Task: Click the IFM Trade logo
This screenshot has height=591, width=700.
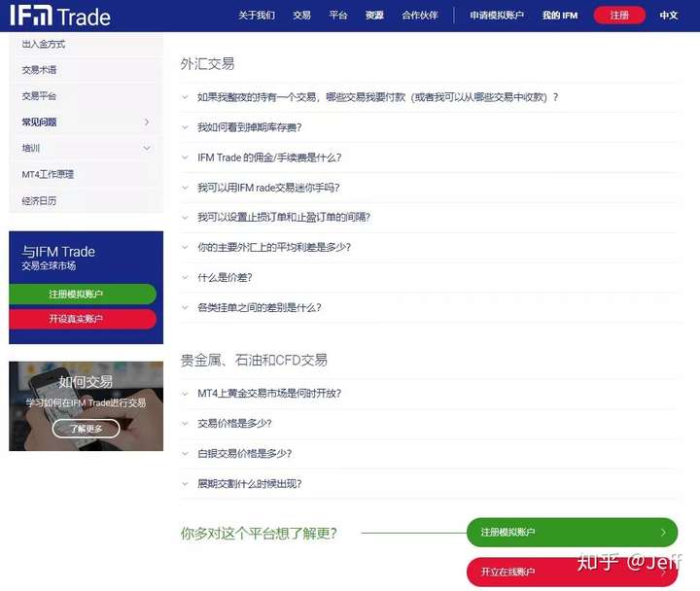Action: (60, 16)
